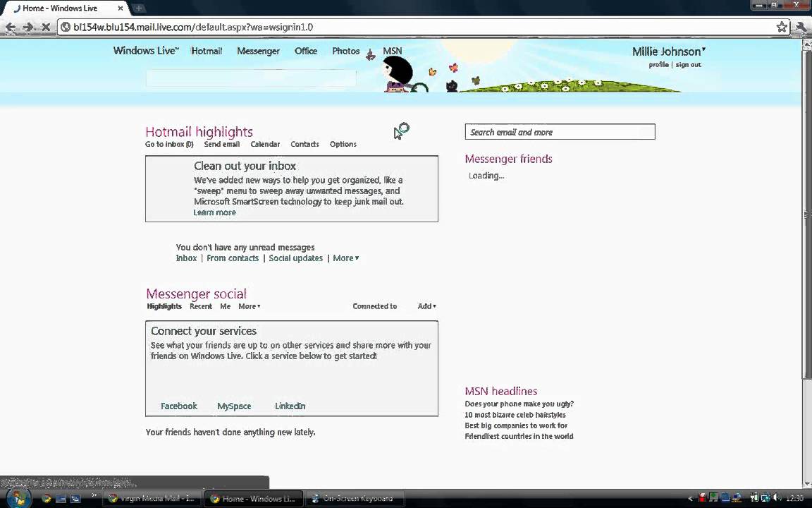Open the Contacts link
Image resolution: width=812 pixels, height=508 pixels.
click(x=304, y=144)
